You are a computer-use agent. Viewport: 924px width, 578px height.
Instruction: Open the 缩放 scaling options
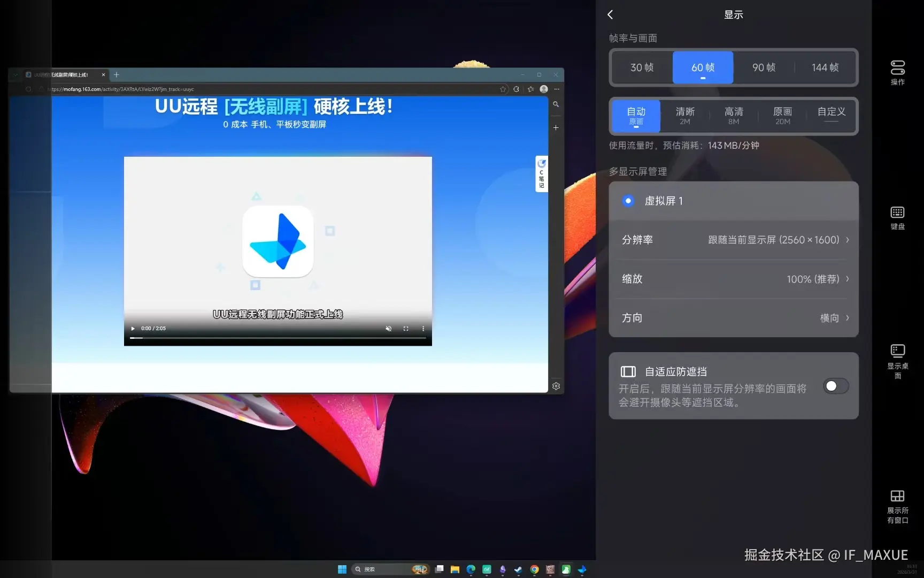(x=734, y=279)
